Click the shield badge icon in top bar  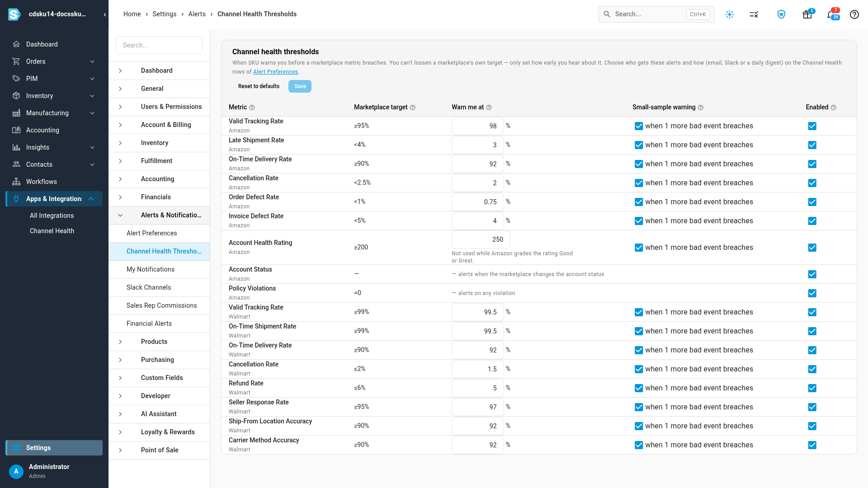click(x=781, y=14)
